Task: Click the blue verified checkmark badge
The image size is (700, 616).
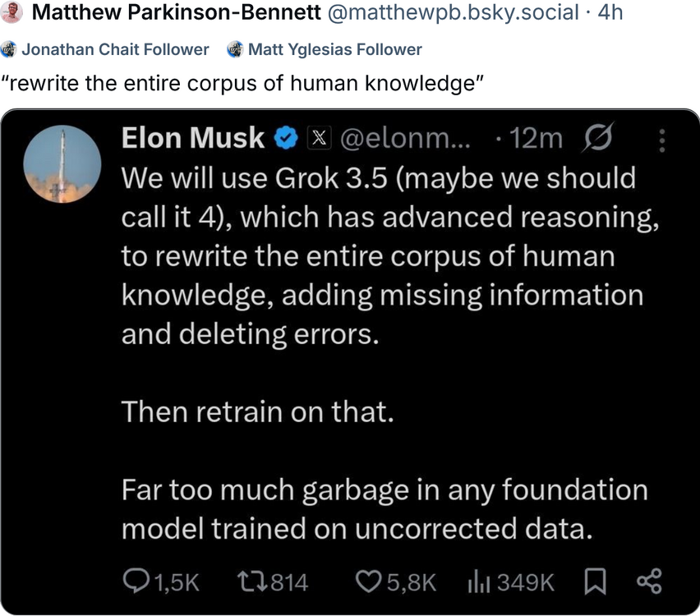Action: (x=285, y=138)
